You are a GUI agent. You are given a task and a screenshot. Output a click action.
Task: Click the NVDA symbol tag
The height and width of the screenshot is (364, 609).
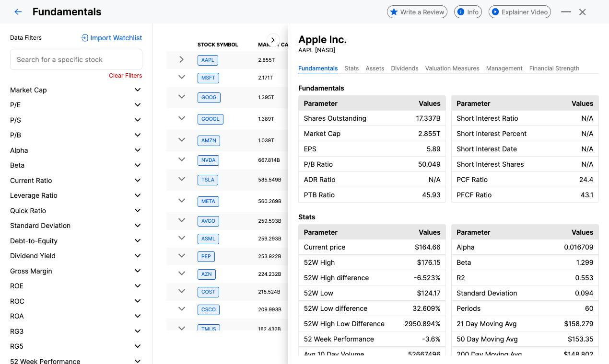pos(209,160)
